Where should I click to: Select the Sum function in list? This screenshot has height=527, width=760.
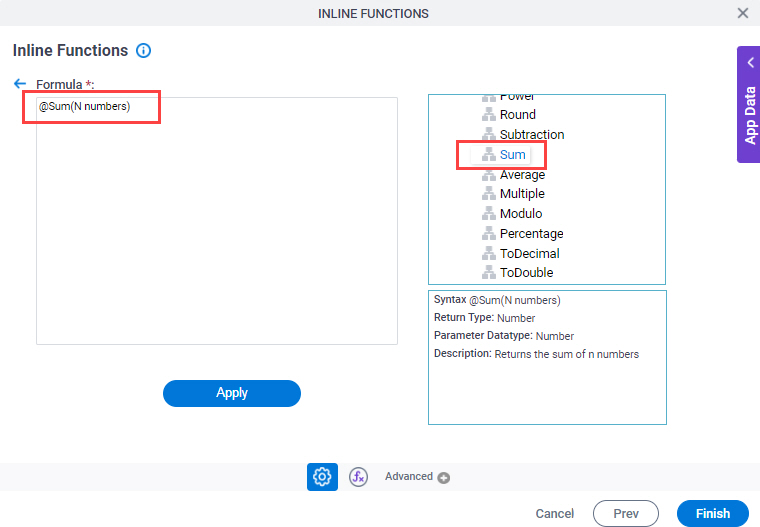(512, 155)
